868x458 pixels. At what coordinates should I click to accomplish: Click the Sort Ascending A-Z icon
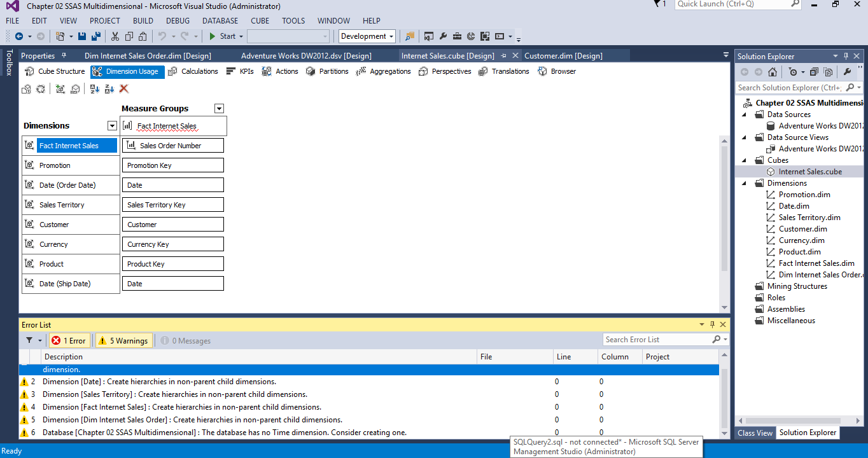point(95,89)
